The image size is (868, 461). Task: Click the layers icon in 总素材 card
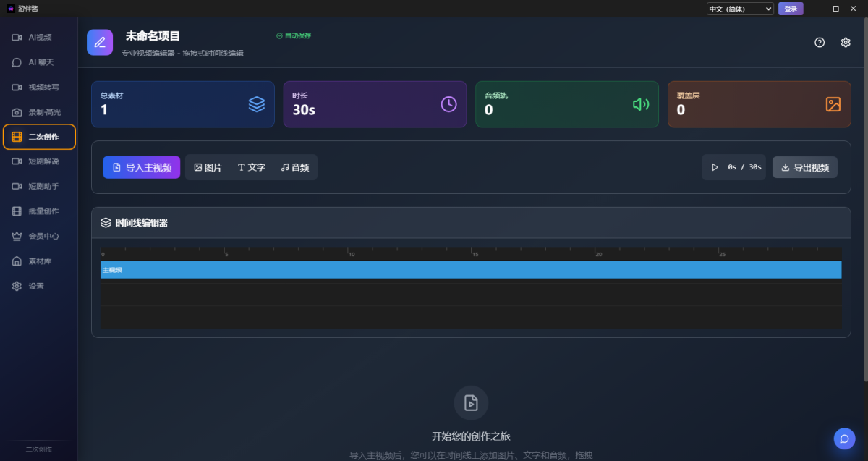[257, 104]
